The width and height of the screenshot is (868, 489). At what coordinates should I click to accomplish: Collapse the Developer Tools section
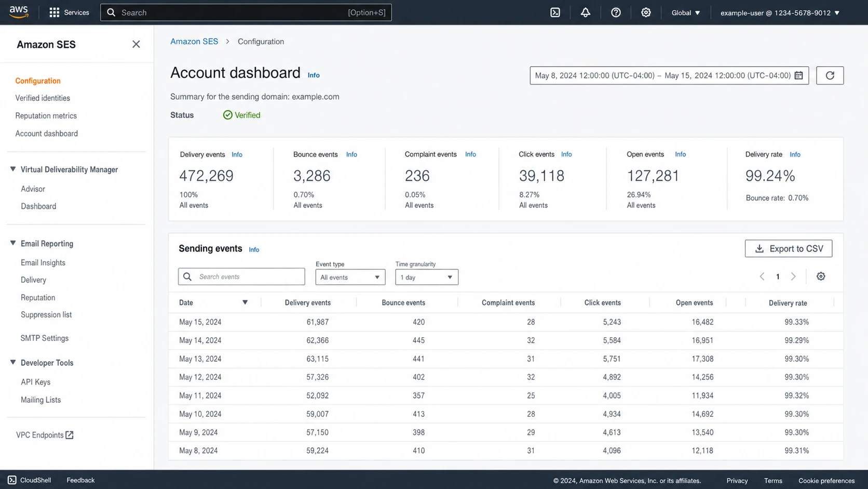click(x=13, y=363)
